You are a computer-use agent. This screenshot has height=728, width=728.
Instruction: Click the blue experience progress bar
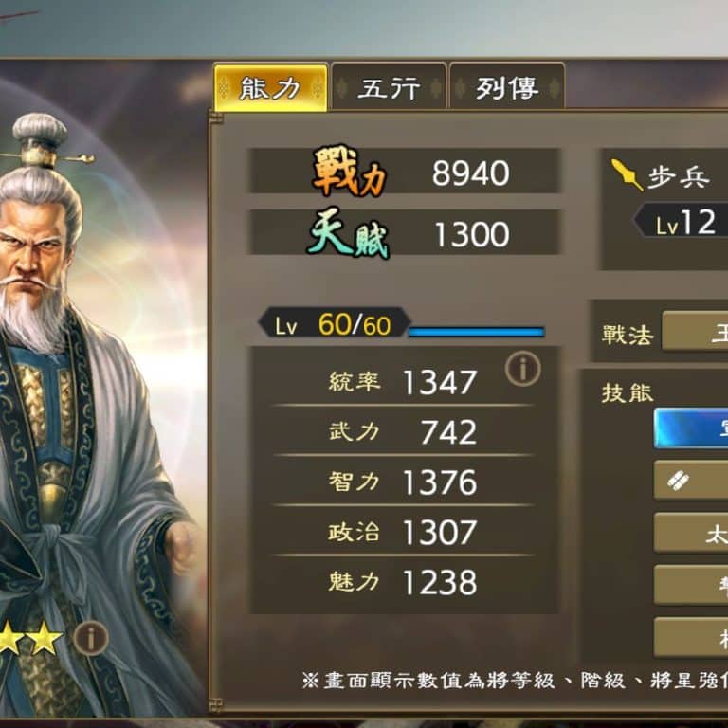pos(477,332)
